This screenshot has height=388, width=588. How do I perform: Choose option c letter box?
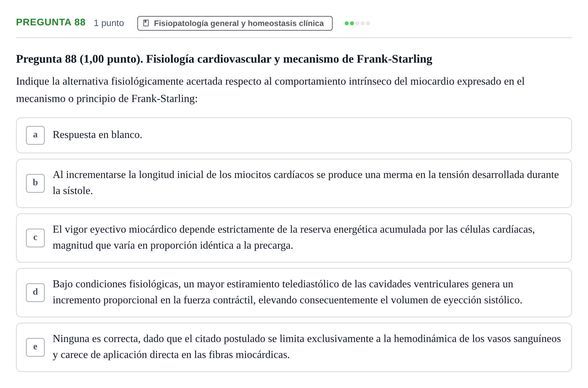(35, 238)
